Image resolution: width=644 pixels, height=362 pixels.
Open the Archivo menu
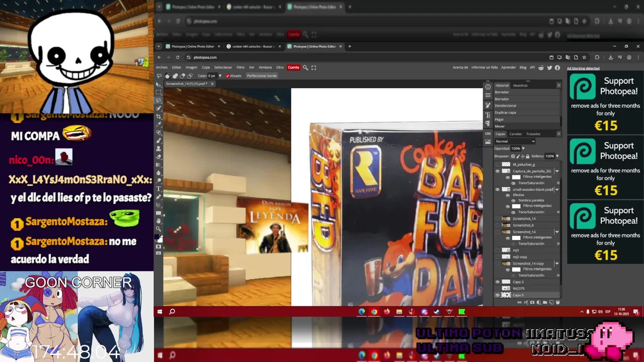point(162,67)
